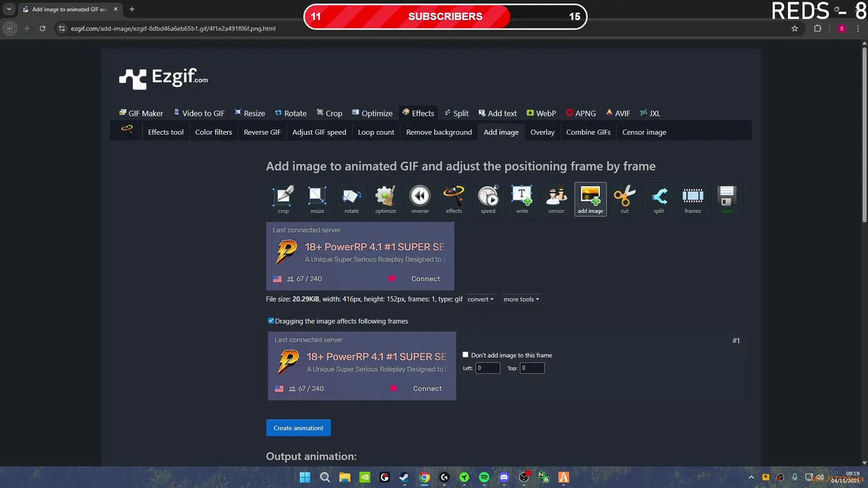This screenshot has height=488, width=868.
Task: Click the Create animation! button
Action: (x=298, y=428)
